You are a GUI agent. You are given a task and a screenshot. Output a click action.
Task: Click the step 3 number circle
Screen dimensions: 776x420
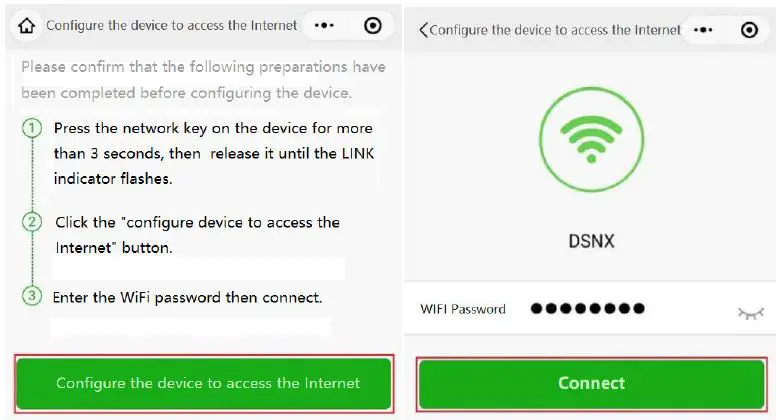click(33, 297)
